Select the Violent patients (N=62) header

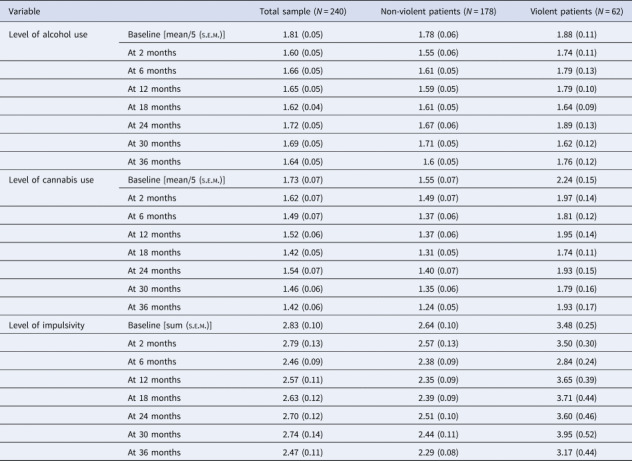(x=577, y=12)
